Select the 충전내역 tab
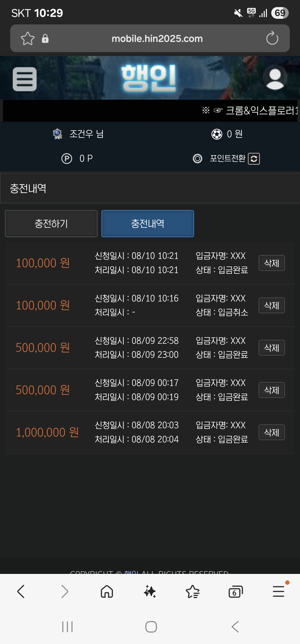Image resolution: width=300 pixels, height=644 pixels. pyautogui.click(x=148, y=224)
